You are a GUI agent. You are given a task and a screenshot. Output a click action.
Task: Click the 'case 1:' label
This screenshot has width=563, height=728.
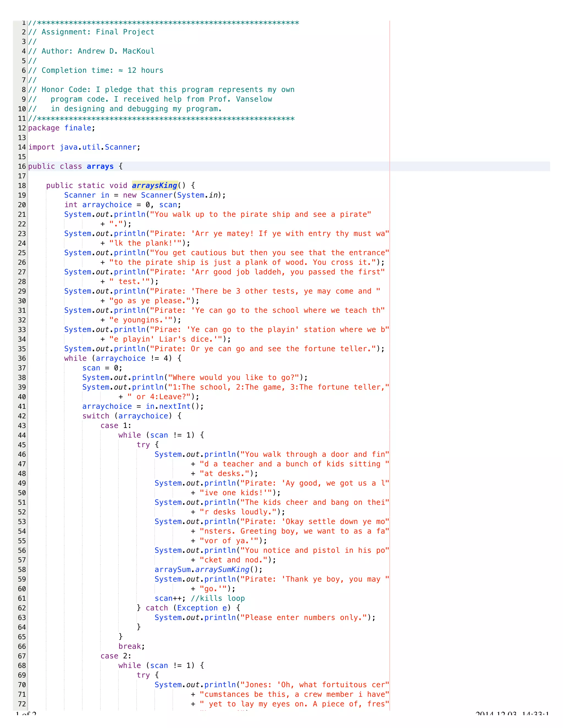click(x=116, y=426)
